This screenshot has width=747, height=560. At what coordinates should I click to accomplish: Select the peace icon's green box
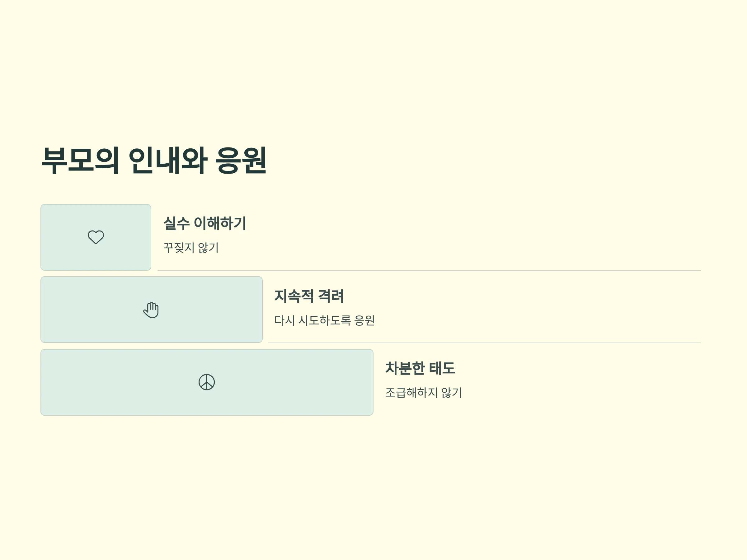click(207, 382)
